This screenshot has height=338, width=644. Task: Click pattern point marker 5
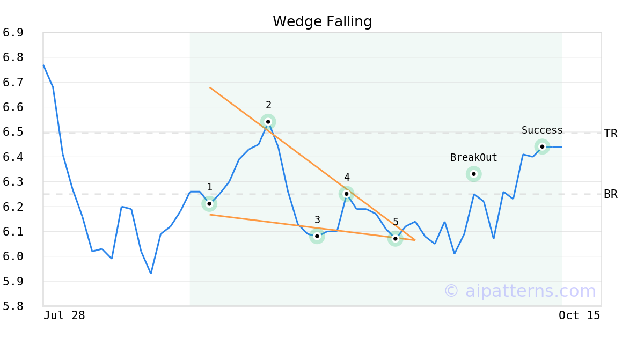click(396, 239)
